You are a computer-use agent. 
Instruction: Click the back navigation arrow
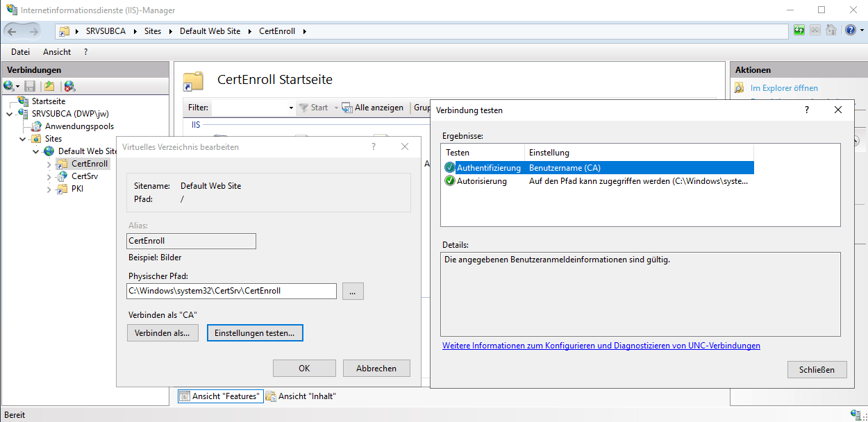[12, 31]
